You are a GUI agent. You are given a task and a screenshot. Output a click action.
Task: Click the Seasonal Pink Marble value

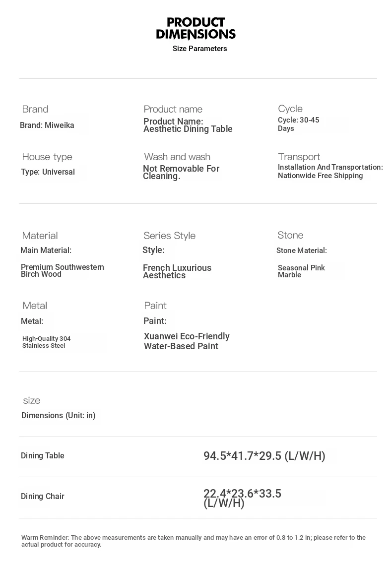pyautogui.click(x=301, y=271)
